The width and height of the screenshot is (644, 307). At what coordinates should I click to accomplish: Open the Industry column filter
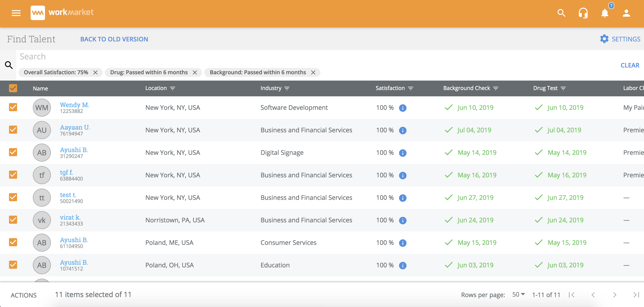[287, 88]
